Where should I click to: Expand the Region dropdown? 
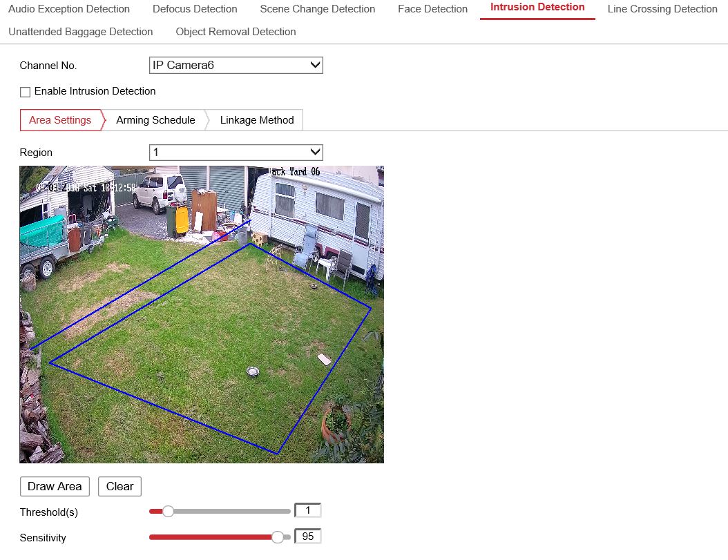pyautogui.click(x=236, y=153)
